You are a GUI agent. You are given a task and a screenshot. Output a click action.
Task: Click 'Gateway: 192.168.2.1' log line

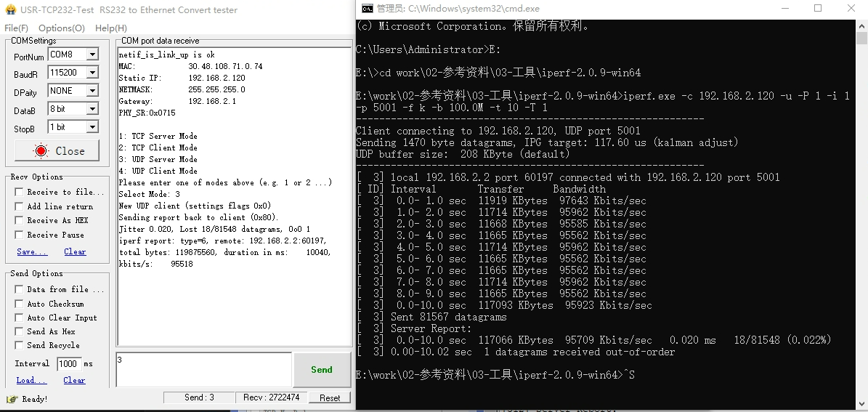coord(177,101)
